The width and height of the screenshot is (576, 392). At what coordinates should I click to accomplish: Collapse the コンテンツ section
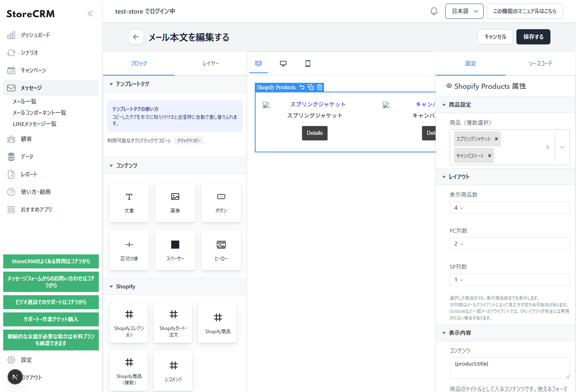coord(175,166)
